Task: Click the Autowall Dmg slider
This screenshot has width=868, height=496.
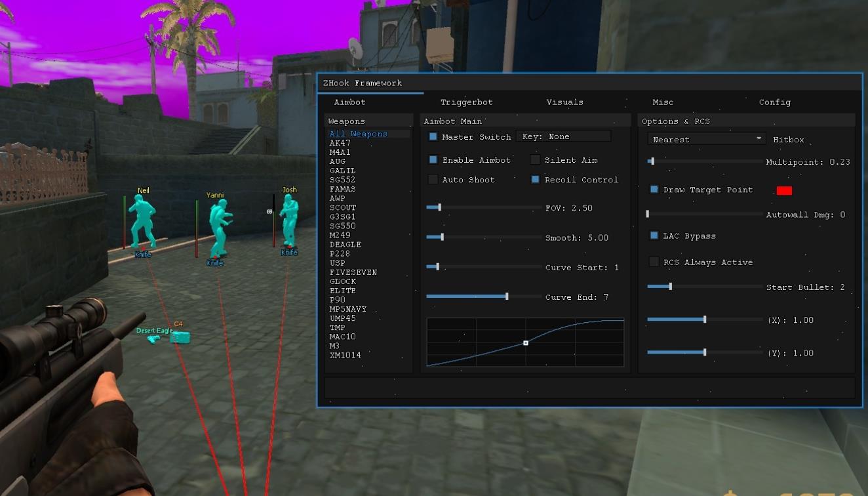Action: click(x=705, y=214)
